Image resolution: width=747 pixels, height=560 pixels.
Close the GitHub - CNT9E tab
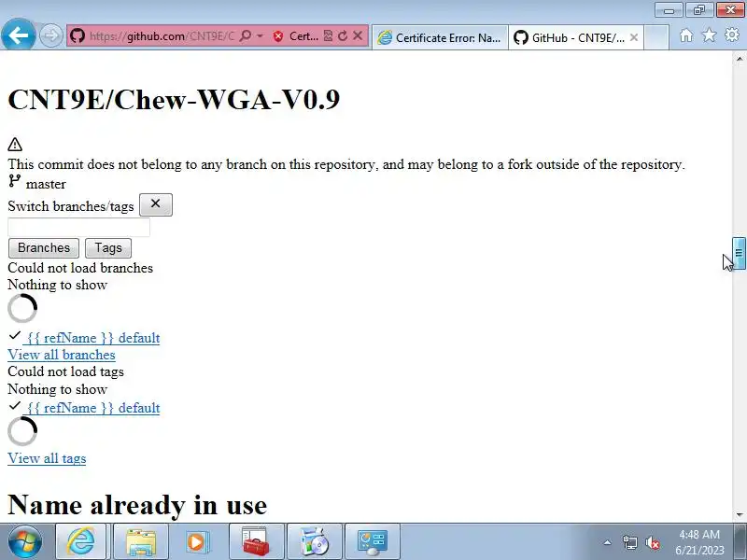click(634, 37)
